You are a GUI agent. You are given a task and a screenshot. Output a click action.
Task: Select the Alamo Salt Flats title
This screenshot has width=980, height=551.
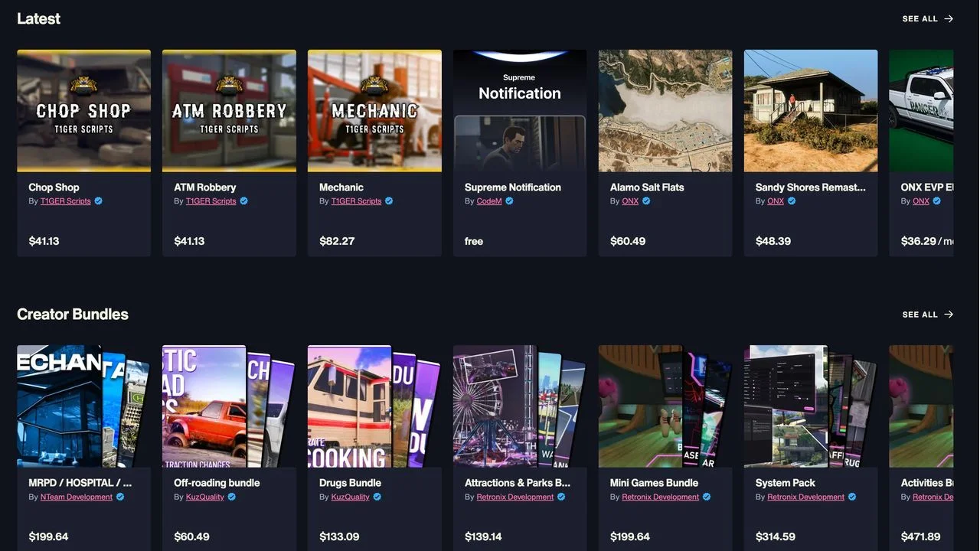[x=647, y=187]
